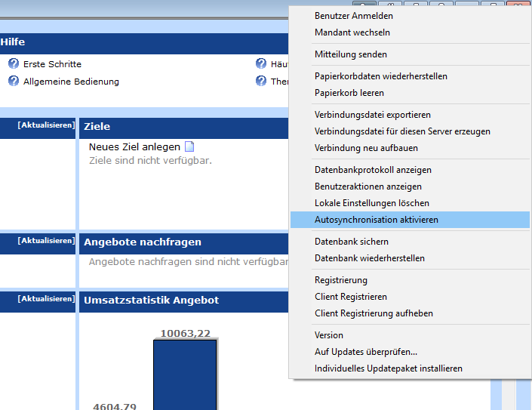Choose Mandant wechseln menu entry
The width and height of the screenshot is (532, 410).
pyautogui.click(x=410, y=32)
